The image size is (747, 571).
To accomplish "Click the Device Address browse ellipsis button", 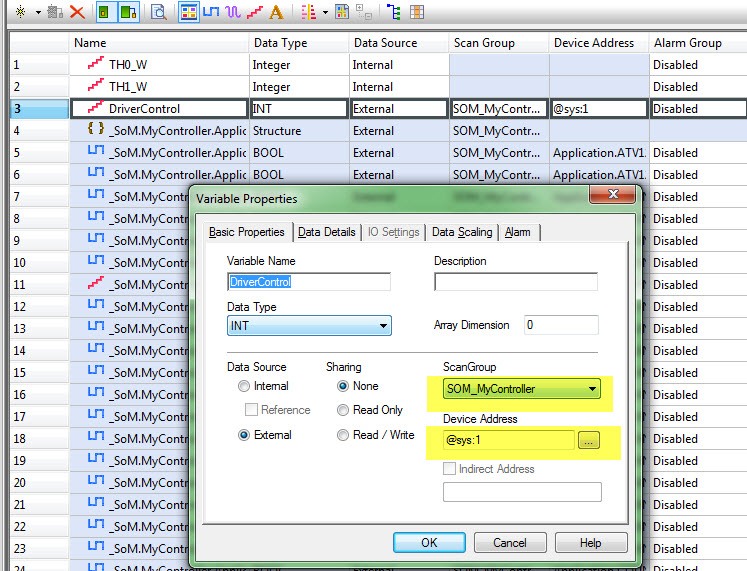I will pos(589,440).
